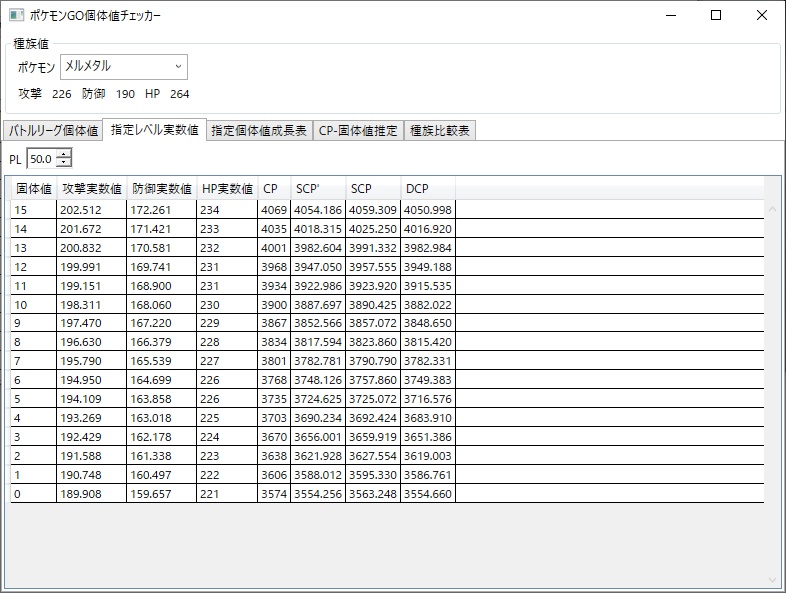The width and height of the screenshot is (786, 593).
Task: Click SCP value 3725.072
Action: [x=373, y=399]
